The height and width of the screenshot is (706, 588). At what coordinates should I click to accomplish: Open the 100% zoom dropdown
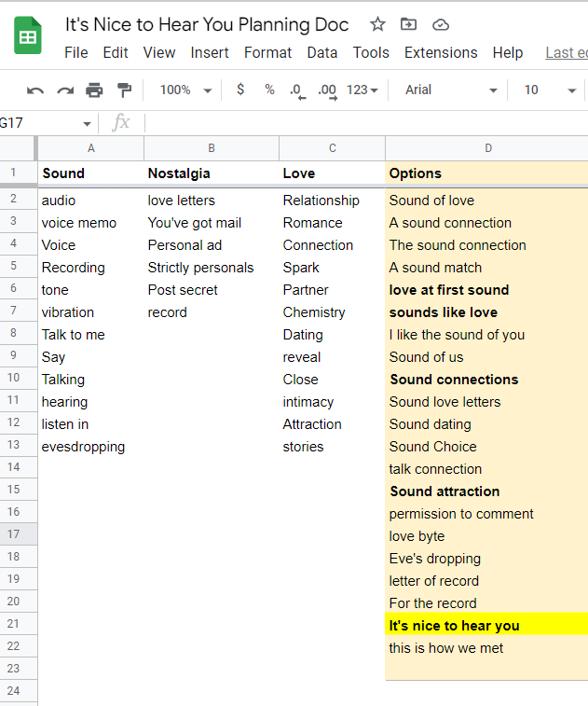point(185,90)
